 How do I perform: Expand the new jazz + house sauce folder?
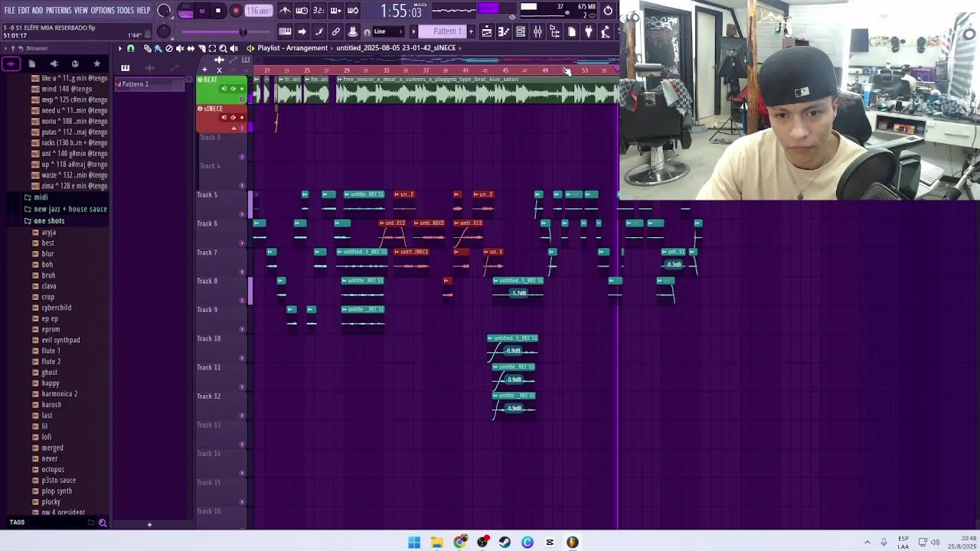(x=70, y=209)
